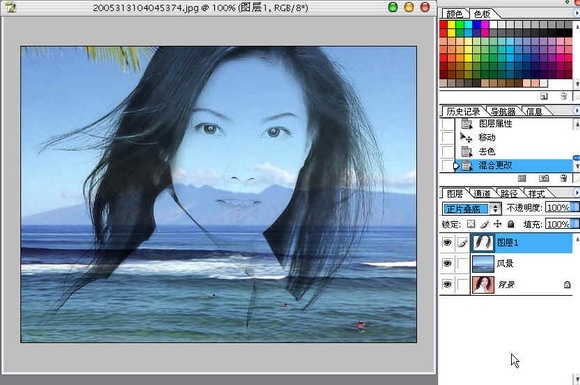Screen dimensions: 580x385
Task: Create new snapshot with History camera icon
Action: 544,178
